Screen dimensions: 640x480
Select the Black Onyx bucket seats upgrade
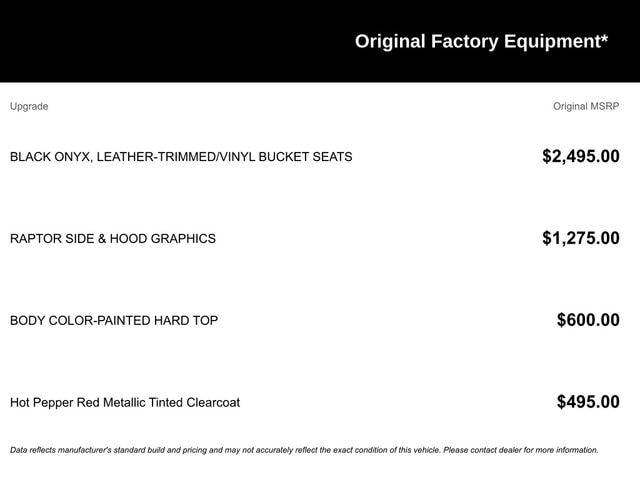point(181,157)
